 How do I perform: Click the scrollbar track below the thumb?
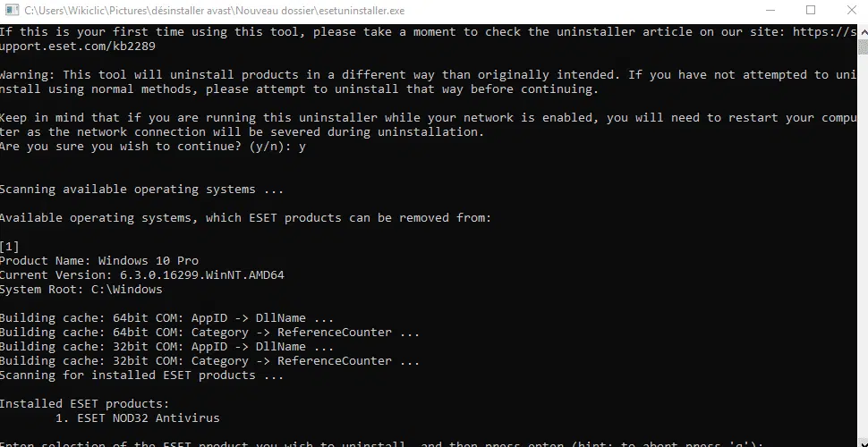tap(863, 249)
